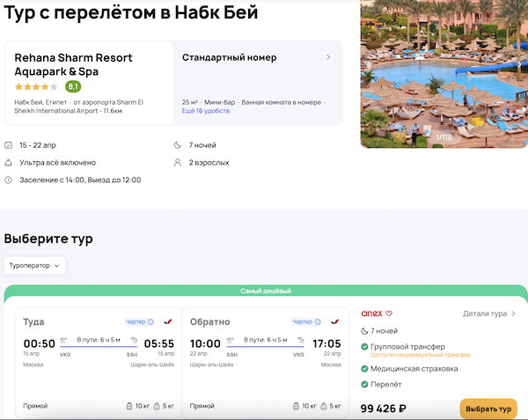Click the info icon on the Обратно Чартер badge
Viewport: 528px width, 420px height.
point(316,322)
